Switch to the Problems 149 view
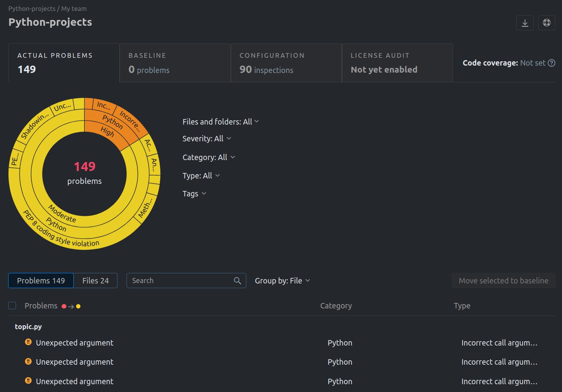The width and height of the screenshot is (562, 392). tap(41, 281)
